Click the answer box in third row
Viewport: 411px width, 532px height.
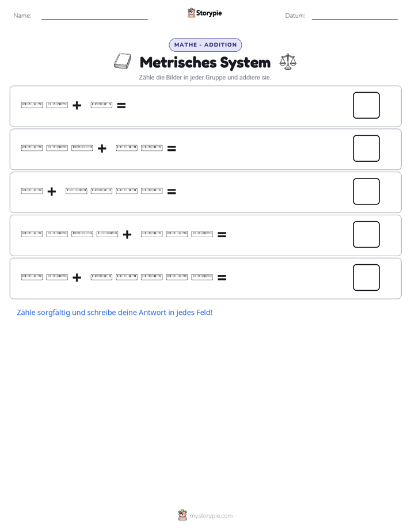pyautogui.click(x=366, y=191)
